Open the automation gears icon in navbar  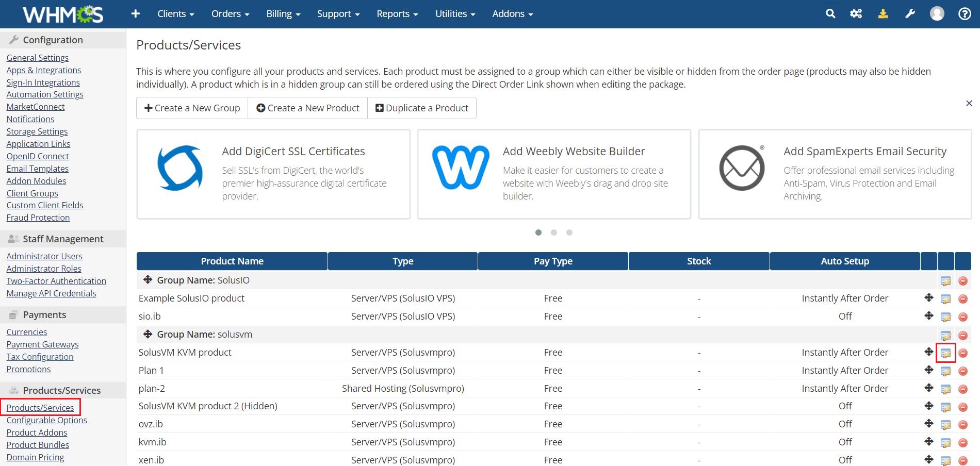856,14
